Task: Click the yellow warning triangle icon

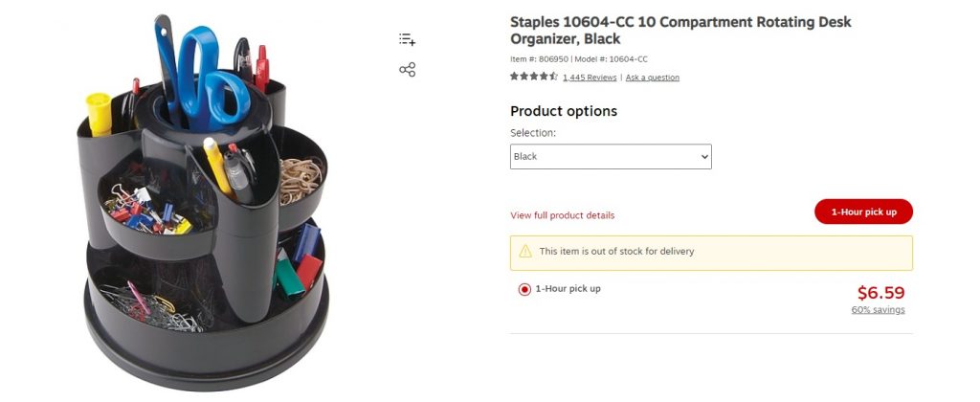Action: [x=525, y=252]
